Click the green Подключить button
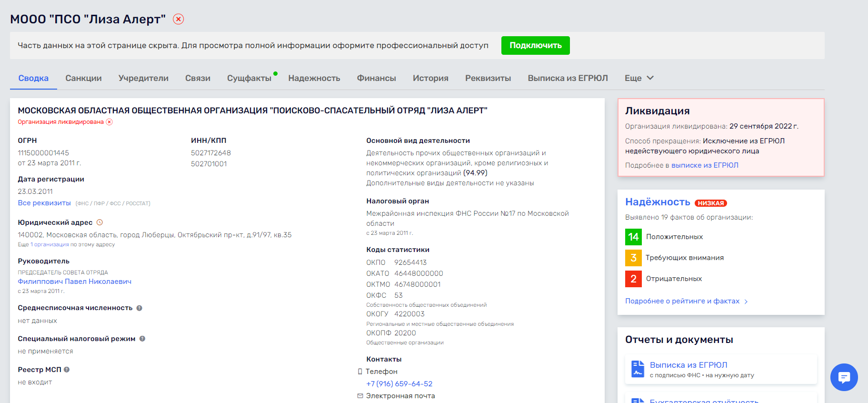 [536, 46]
